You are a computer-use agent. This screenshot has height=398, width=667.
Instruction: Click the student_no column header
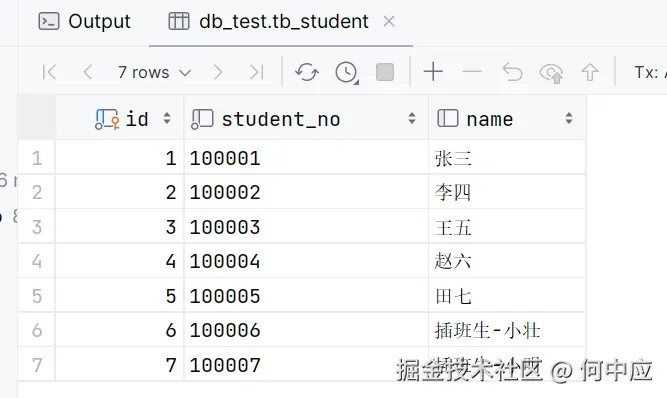tap(306, 118)
